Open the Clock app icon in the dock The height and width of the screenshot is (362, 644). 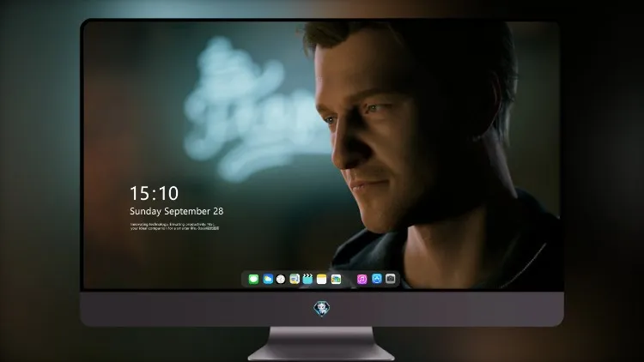tap(281, 280)
